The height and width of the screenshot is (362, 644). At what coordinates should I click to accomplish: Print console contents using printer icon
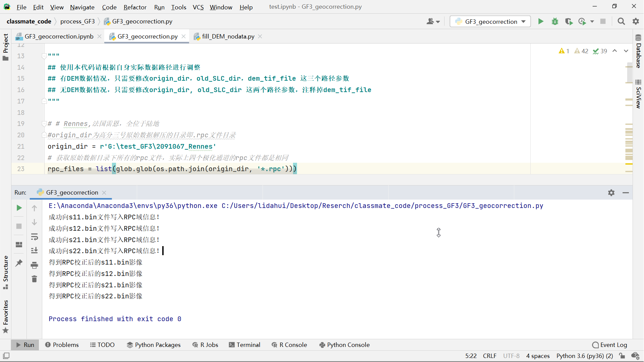click(35, 265)
